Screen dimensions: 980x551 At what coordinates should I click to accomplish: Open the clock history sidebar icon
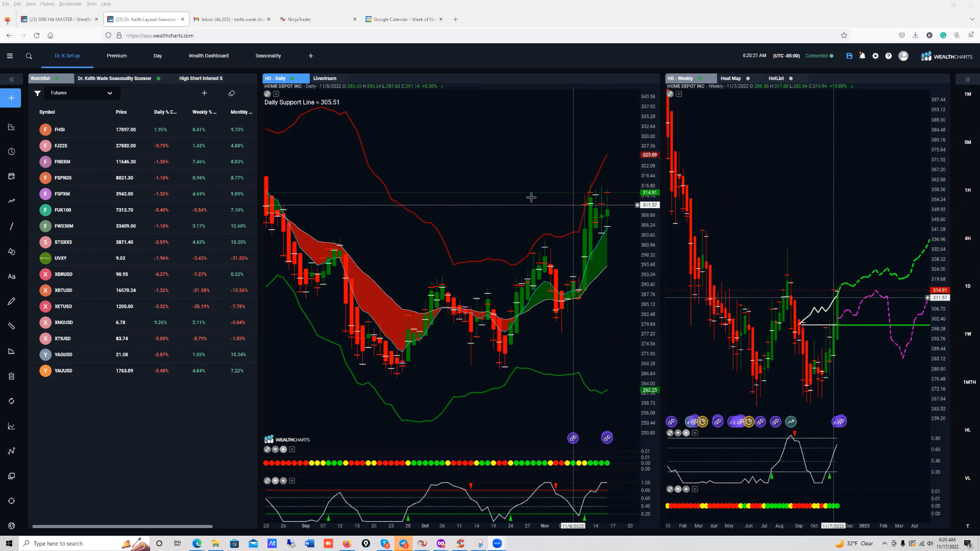tap(11, 152)
